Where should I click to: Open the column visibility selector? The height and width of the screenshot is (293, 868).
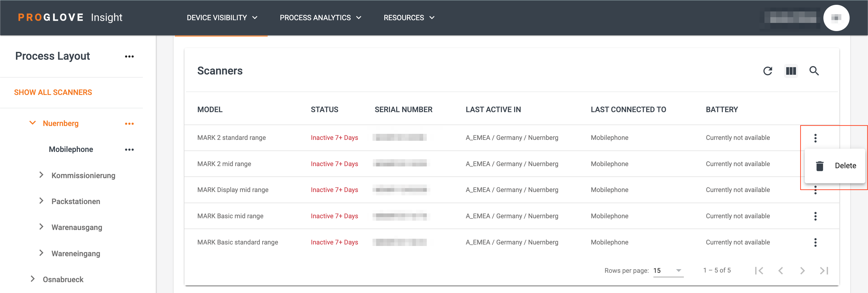point(791,71)
